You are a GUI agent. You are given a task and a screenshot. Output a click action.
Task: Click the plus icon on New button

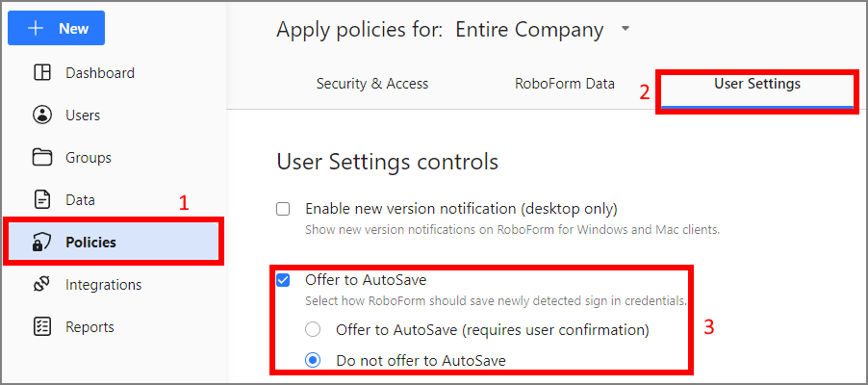pos(36,29)
